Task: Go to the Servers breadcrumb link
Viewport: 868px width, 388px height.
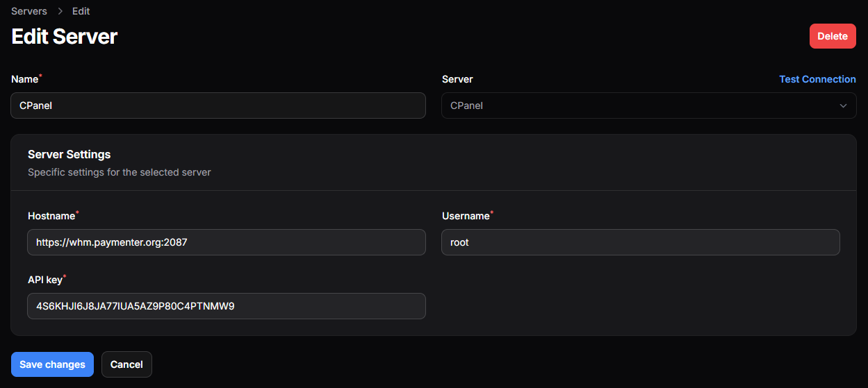Action: [29, 11]
